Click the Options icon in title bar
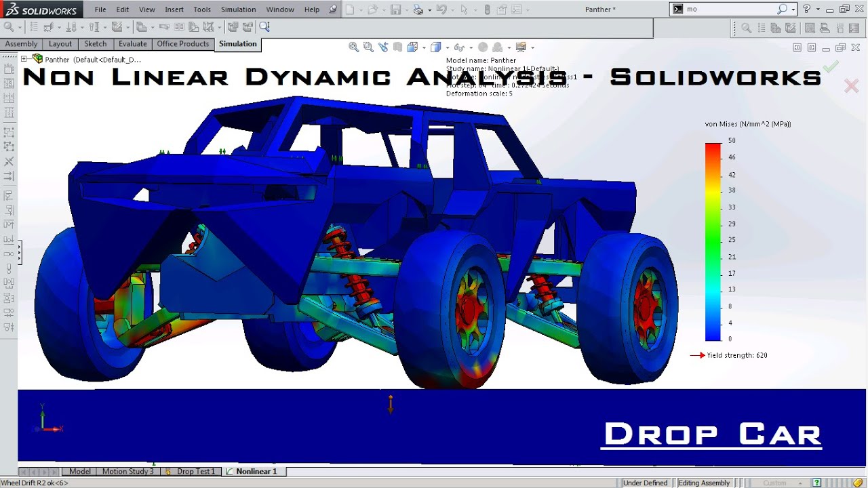The height and width of the screenshot is (488, 868). tap(517, 9)
